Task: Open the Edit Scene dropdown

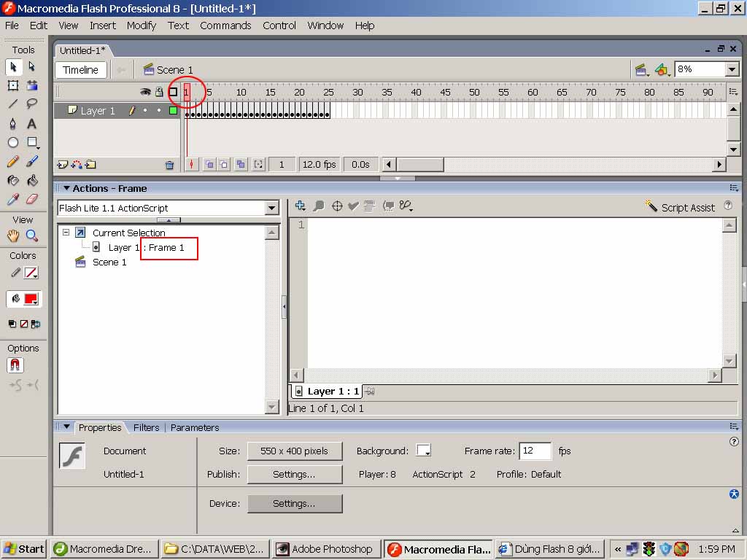Action: 641,70
